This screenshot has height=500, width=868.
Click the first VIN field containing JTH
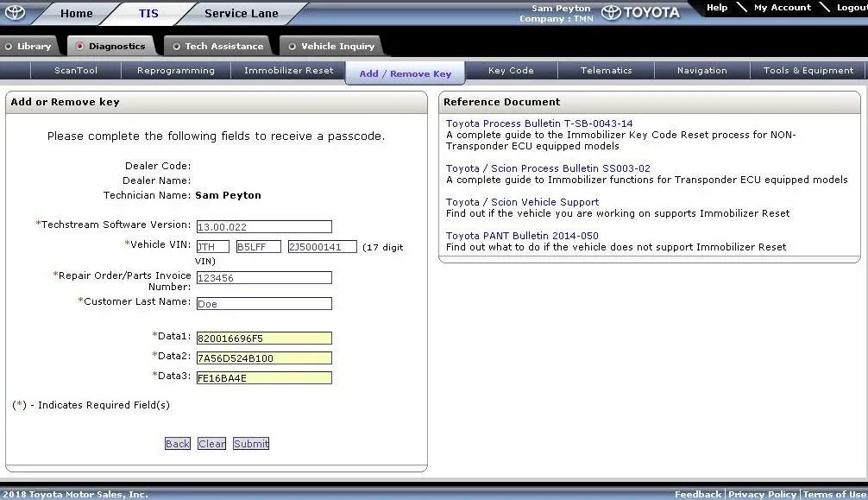point(212,247)
